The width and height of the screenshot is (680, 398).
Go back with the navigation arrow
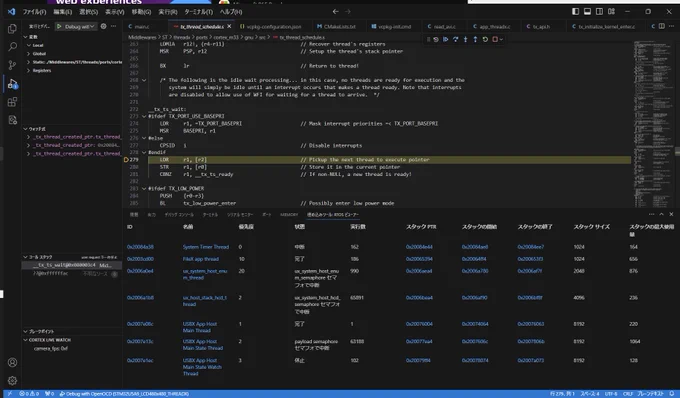[335, 12]
